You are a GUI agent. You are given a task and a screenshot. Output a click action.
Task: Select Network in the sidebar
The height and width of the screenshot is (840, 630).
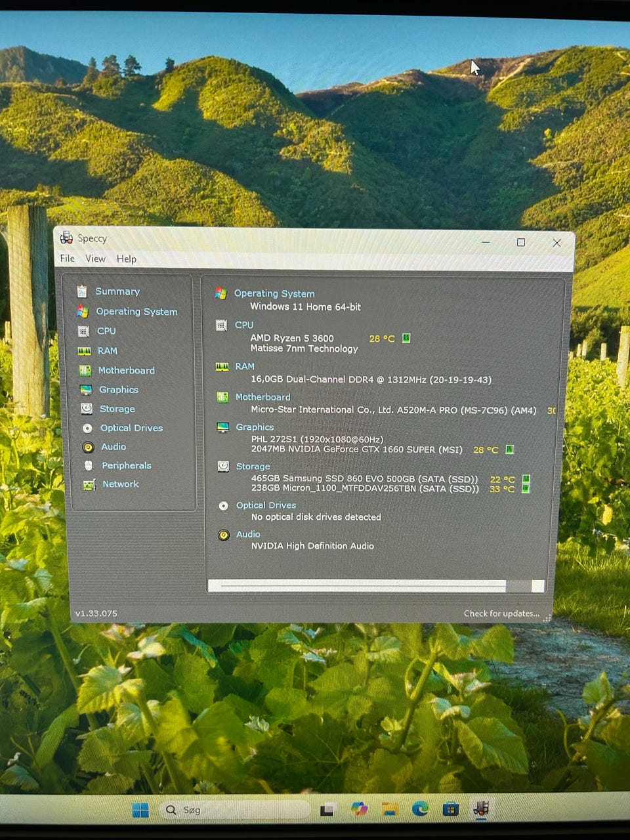[120, 484]
